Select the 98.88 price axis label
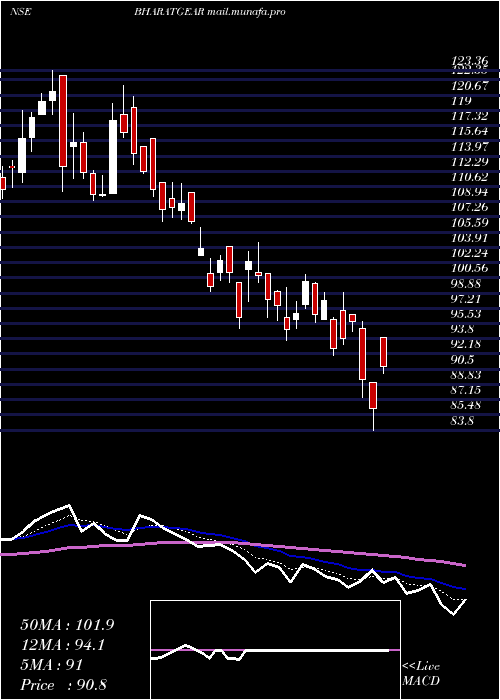 click(468, 283)
